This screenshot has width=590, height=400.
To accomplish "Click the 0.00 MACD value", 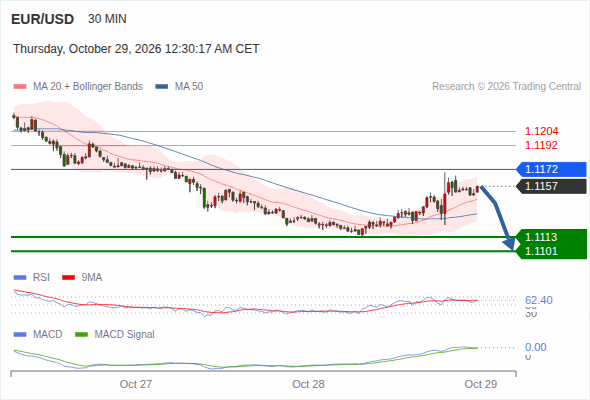I will coord(536,347).
